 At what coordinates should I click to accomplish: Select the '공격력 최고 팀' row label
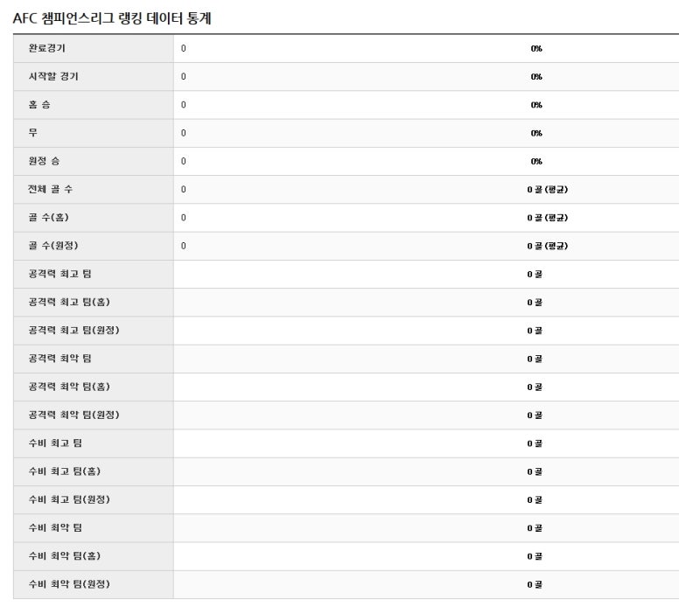click(59, 275)
